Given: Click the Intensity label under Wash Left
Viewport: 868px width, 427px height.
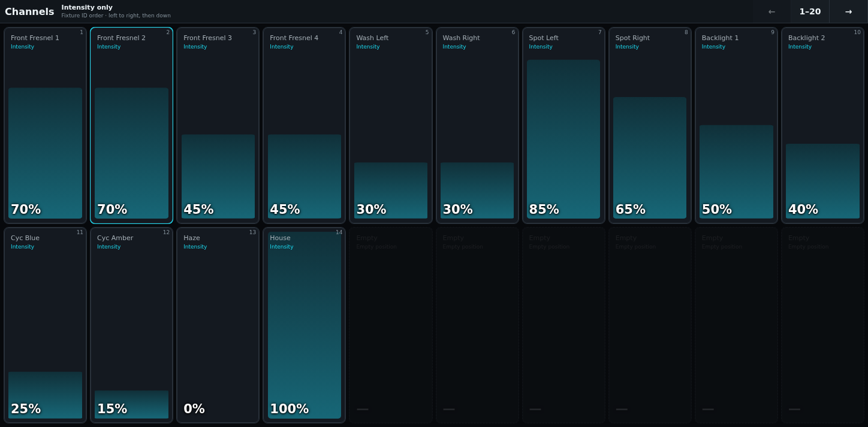Looking at the screenshot, I should tap(368, 47).
